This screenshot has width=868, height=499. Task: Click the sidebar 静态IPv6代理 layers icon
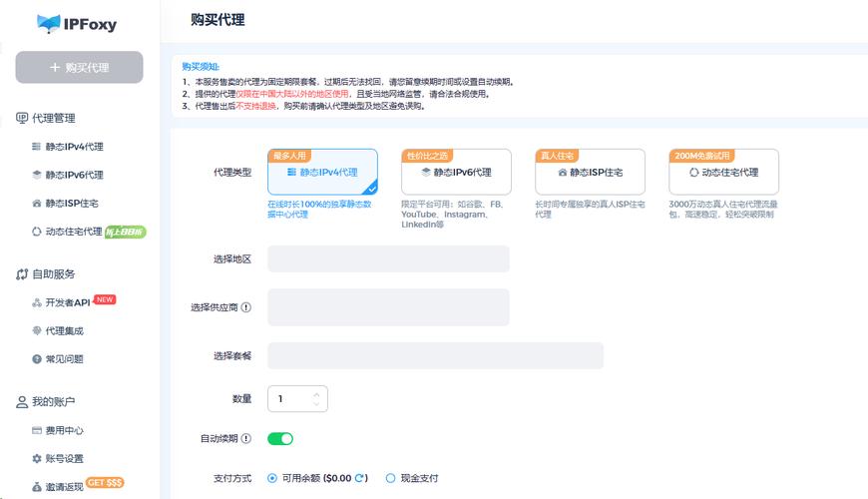coord(37,175)
